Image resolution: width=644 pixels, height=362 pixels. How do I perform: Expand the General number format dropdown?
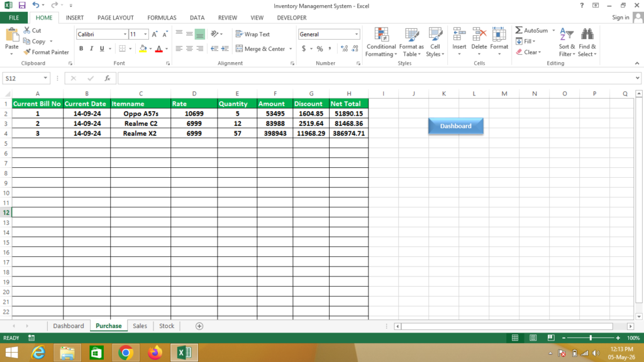(x=356, y=35)
